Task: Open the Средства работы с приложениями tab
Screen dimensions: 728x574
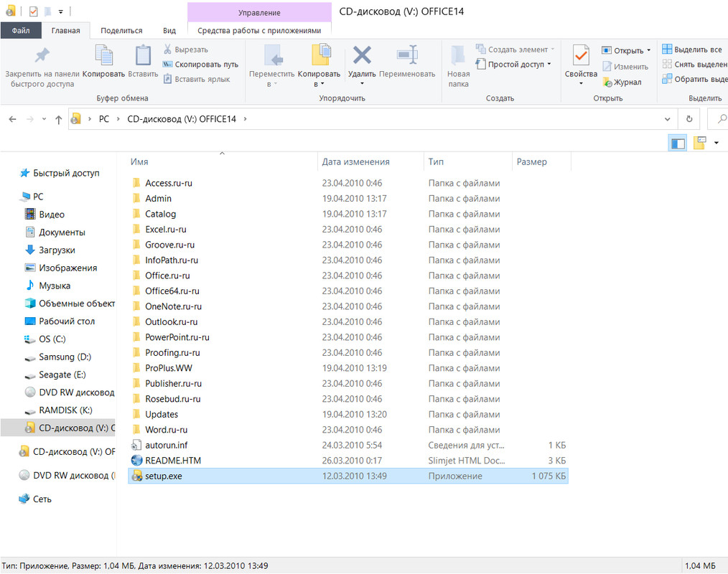Action: pyautogui.click(x=259, y=31)
